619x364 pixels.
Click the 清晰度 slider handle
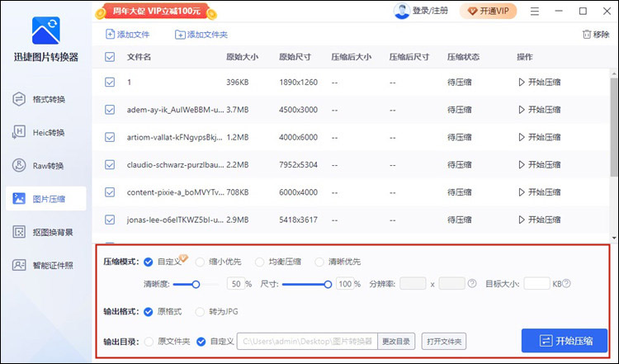pos(196,284)
